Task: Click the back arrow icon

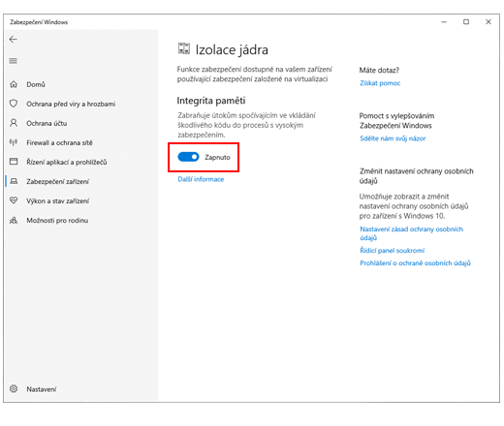Action: point(14,40)
